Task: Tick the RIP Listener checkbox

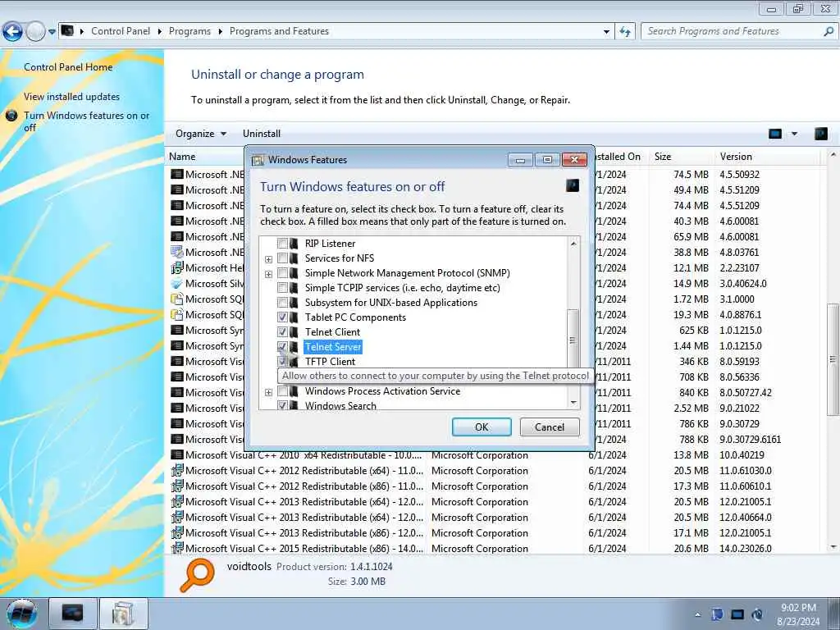Action: tap(282, 243)
